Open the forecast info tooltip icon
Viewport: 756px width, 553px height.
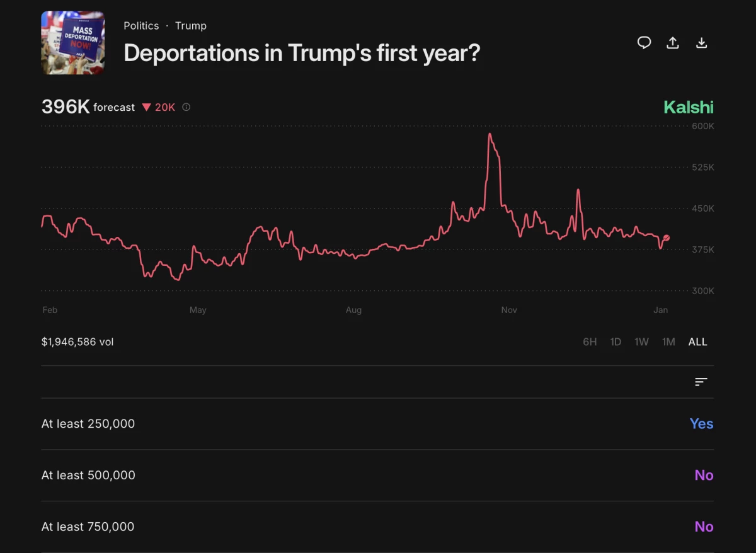click(x=186, y=107)
